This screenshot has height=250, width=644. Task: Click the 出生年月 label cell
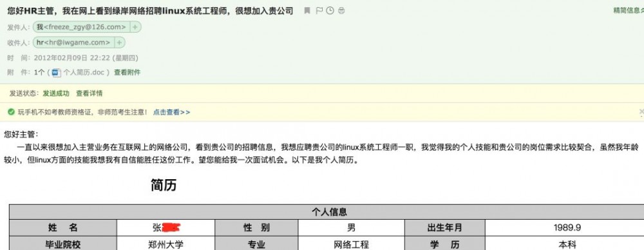point(445,228)
